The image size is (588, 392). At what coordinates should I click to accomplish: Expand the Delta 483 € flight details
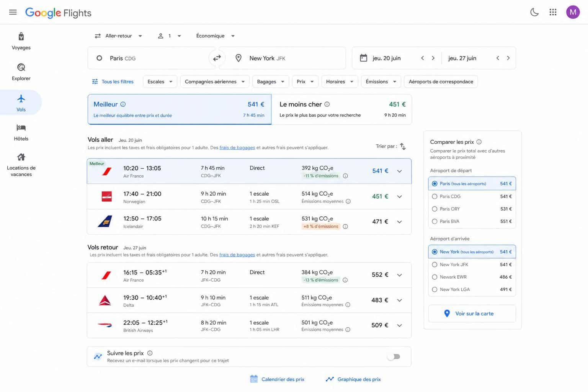tap(399, 301)
